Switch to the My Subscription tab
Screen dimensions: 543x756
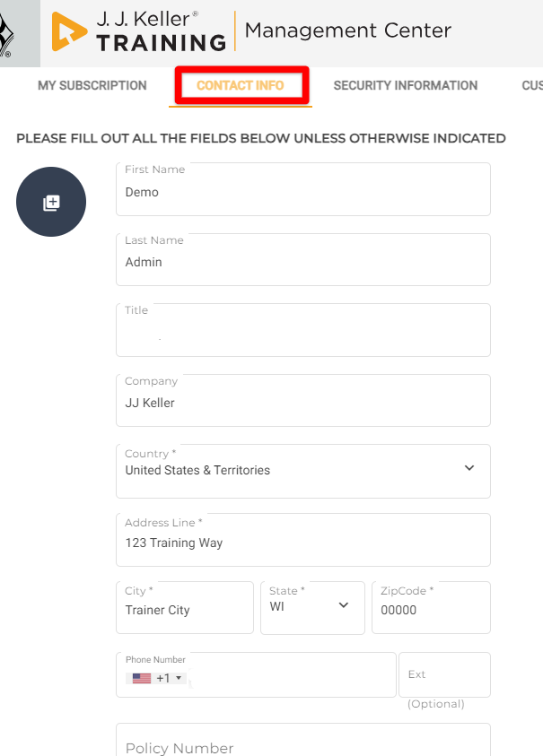[x=92, y=85]
